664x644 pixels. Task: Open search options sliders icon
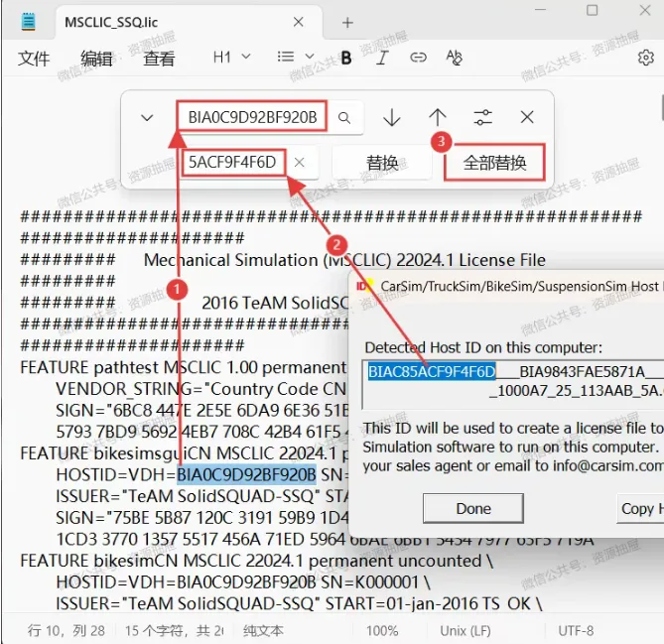[482, 117]
